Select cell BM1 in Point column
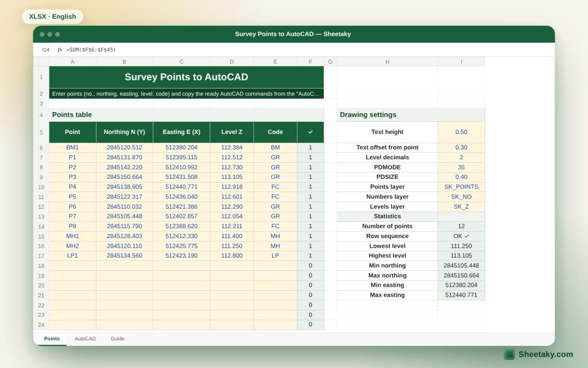 click(x=72, y=148)
